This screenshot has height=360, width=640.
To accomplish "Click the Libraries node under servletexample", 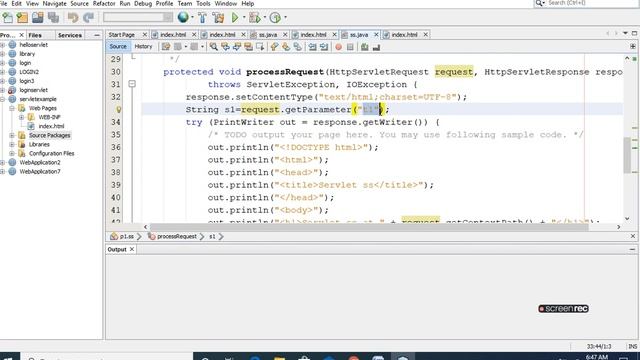I will (39, 144).
